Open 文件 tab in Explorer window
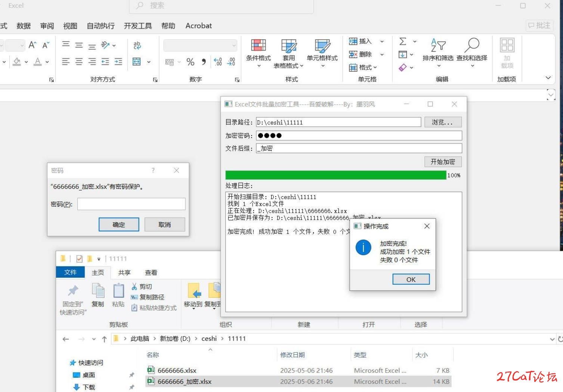Image resolution: width=563 pixels, height=392 pixels. click(70, 272)
